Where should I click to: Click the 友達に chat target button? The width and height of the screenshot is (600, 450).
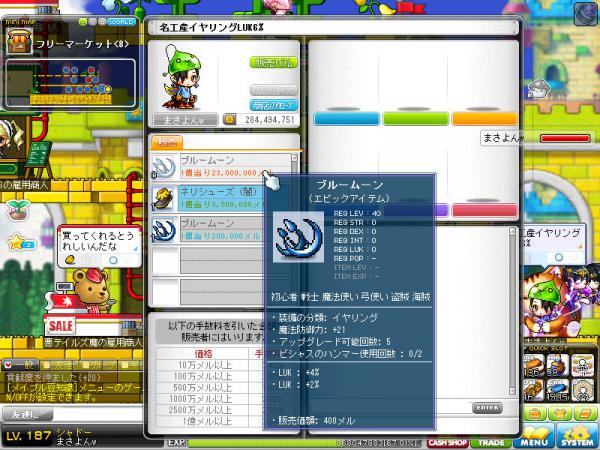click(28, 414)
